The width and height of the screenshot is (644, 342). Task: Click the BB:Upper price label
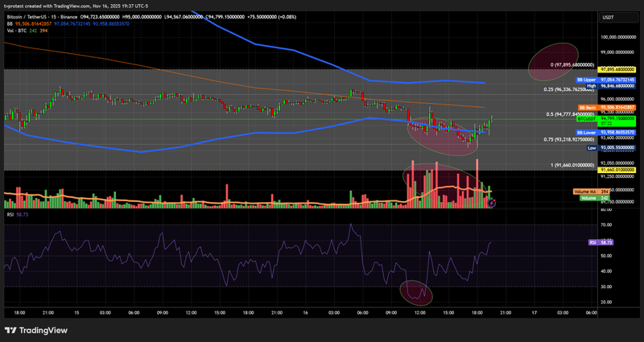pos(587,81)
